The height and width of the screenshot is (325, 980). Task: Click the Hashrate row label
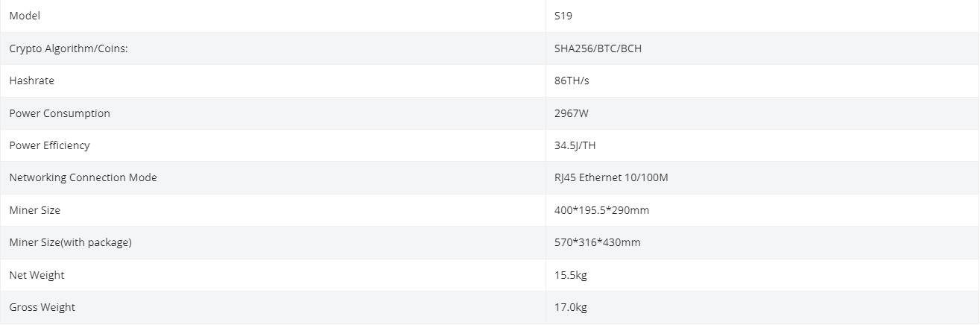pyautogui.click(x=32, y=81)
